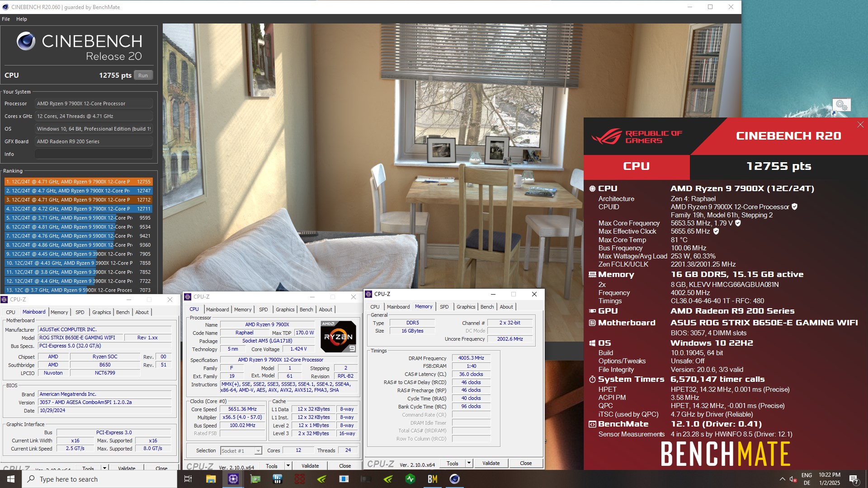This screenshot has width=868, height=488.
Task: Click the muted speaker tray icon
Action: 793,479
